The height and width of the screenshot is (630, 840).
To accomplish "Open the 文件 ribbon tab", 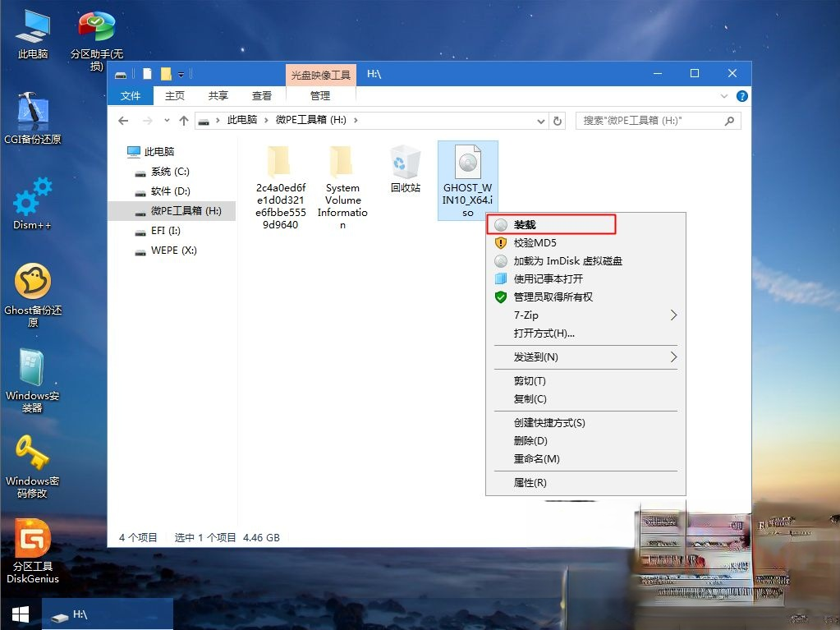I will [x=131, y=95].
